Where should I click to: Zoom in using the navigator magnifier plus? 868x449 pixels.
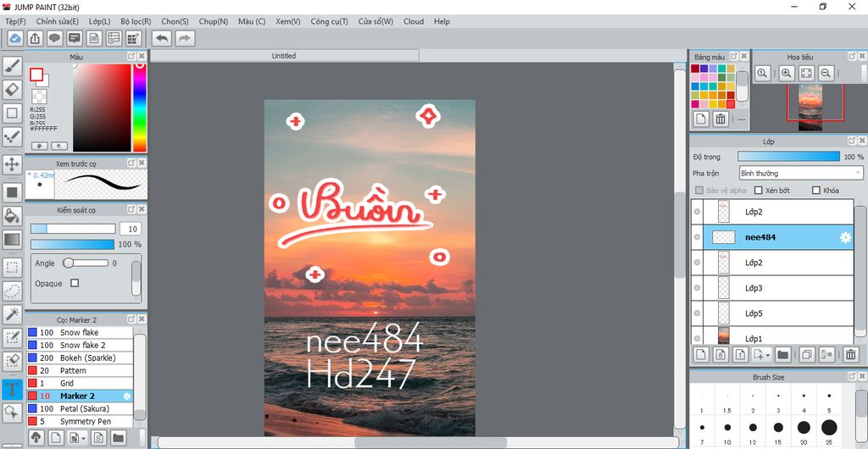[787, 73]
